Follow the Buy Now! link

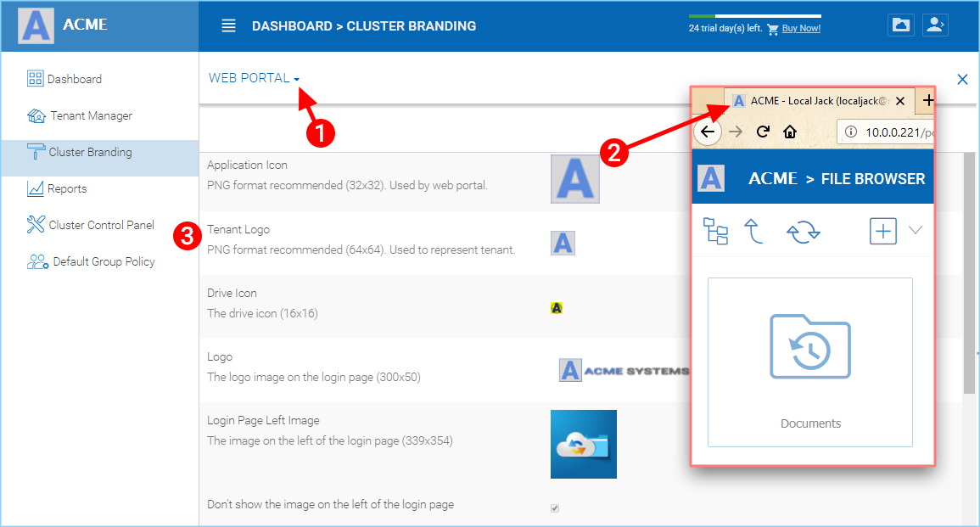(801, 28)
